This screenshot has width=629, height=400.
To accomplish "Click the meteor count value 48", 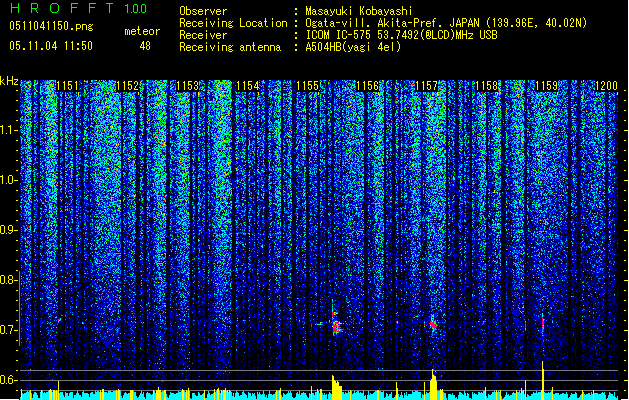I will point(145,46).
